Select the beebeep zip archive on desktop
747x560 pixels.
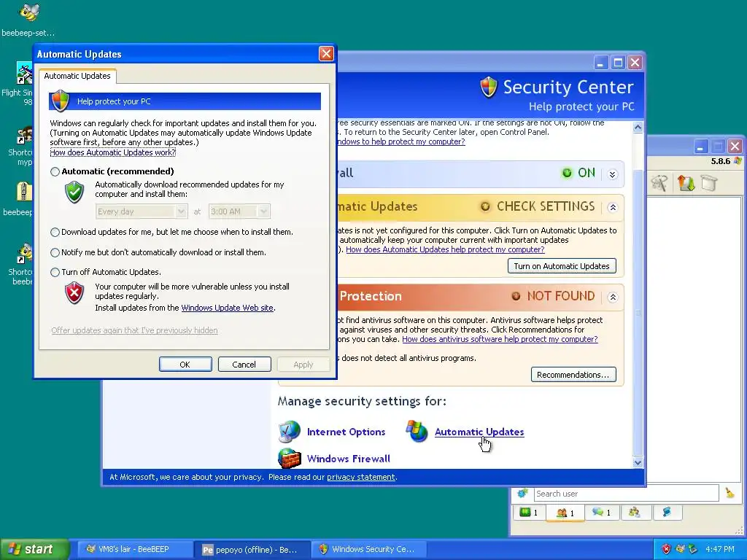coord(24,191)
